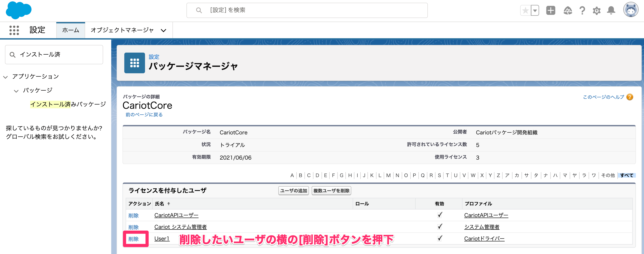Open the オブジェクトマネージャ tab
Screen dimensions: 644x254
coord(122,30)
